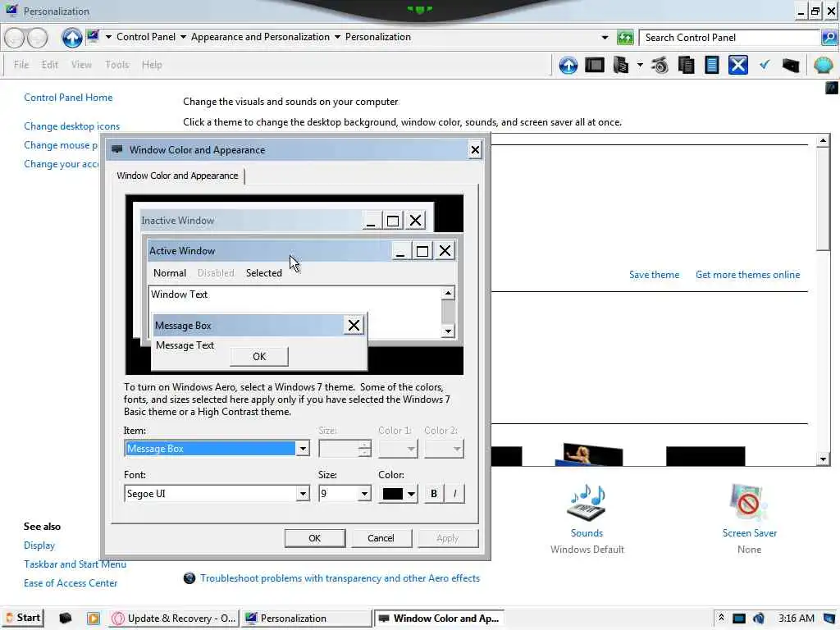Click the blue up-arrow toolbar icon

[x=568, y=66]
